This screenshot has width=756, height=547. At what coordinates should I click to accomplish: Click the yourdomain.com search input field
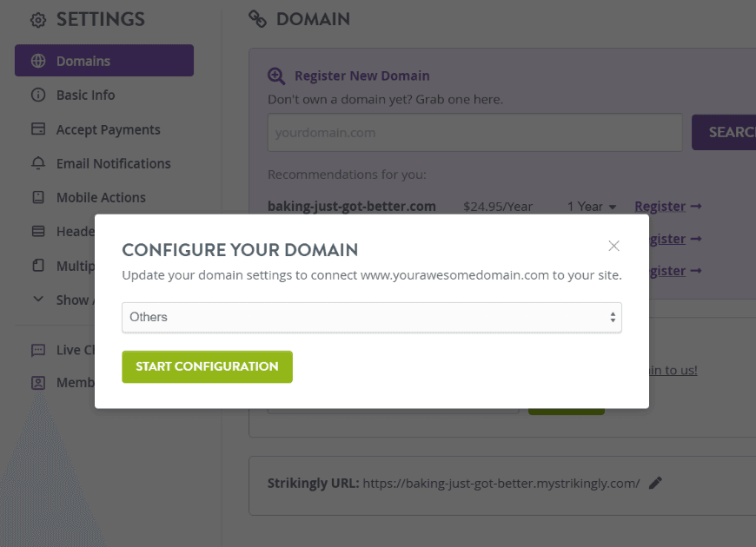pos(474,132)
